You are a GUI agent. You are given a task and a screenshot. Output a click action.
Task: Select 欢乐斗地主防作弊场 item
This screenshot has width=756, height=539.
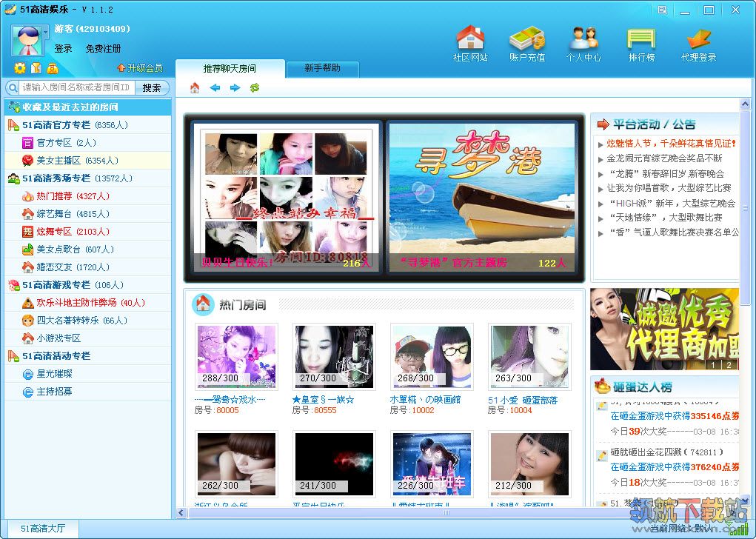pos(87,303)
